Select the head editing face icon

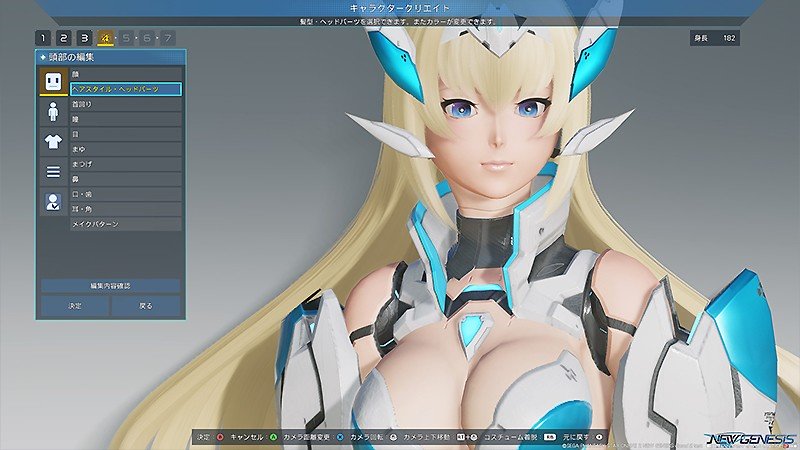pos(53,81)
